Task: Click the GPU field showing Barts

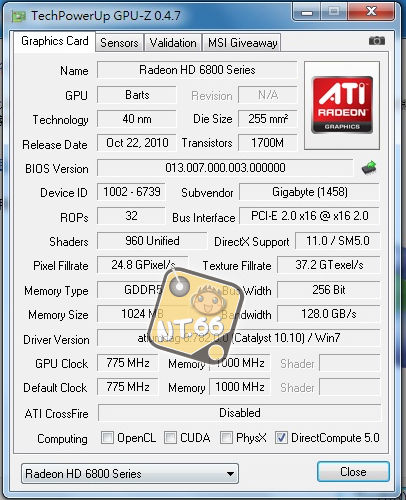Action: [137, 95]
